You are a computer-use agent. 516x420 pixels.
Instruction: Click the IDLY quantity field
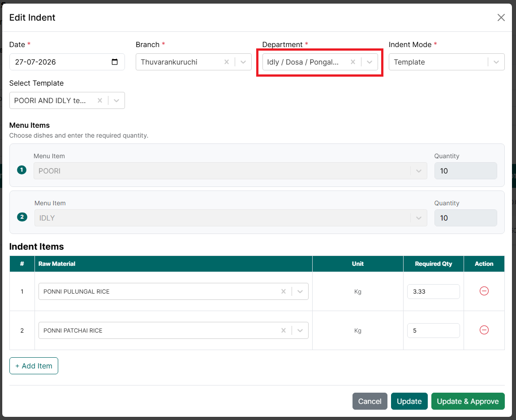tap(465, 218)
